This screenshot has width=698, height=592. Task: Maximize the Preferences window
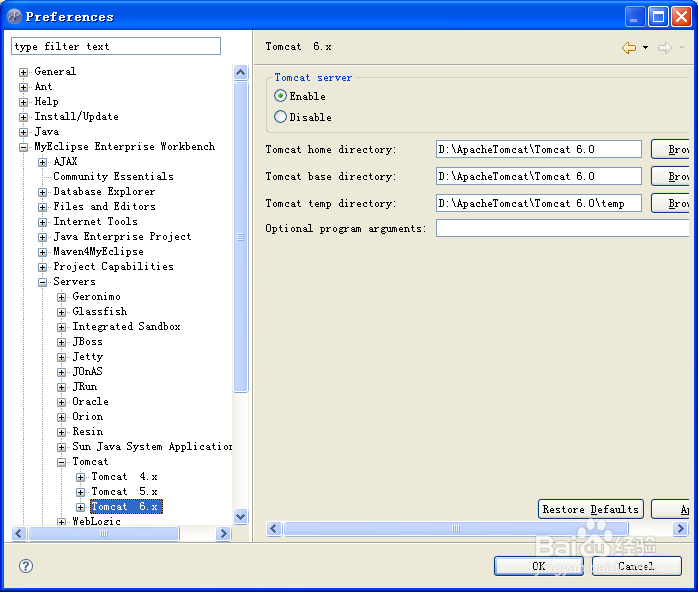658,17
